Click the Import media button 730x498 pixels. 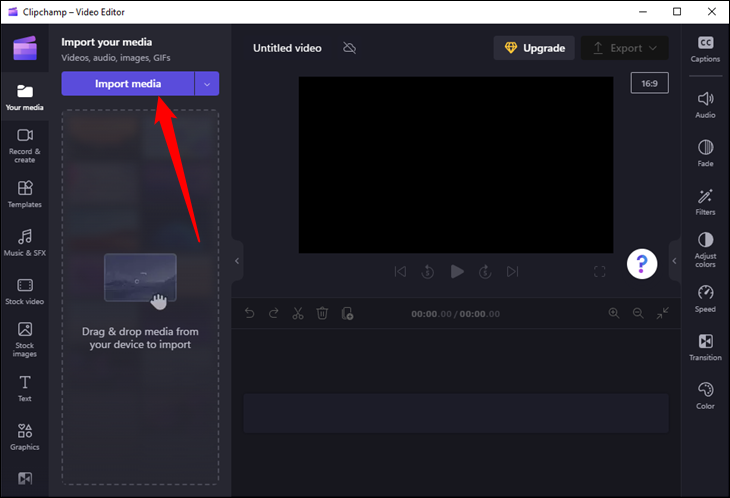[x=127, y=84]
